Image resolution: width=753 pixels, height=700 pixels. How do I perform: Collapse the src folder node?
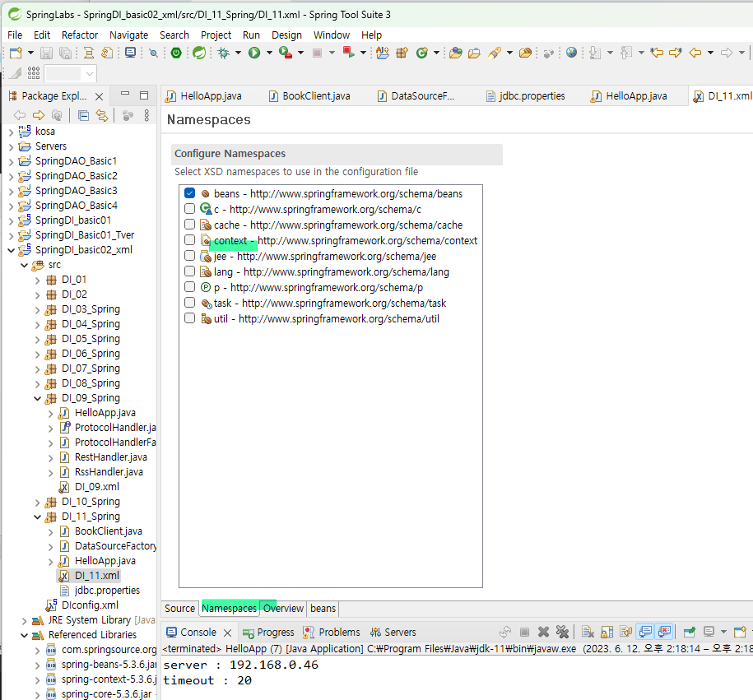24,265
